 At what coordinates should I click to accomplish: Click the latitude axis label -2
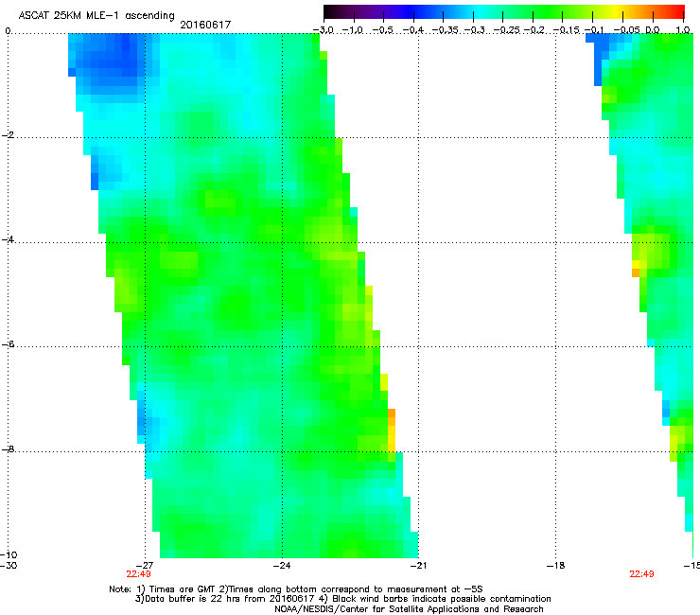8,135
